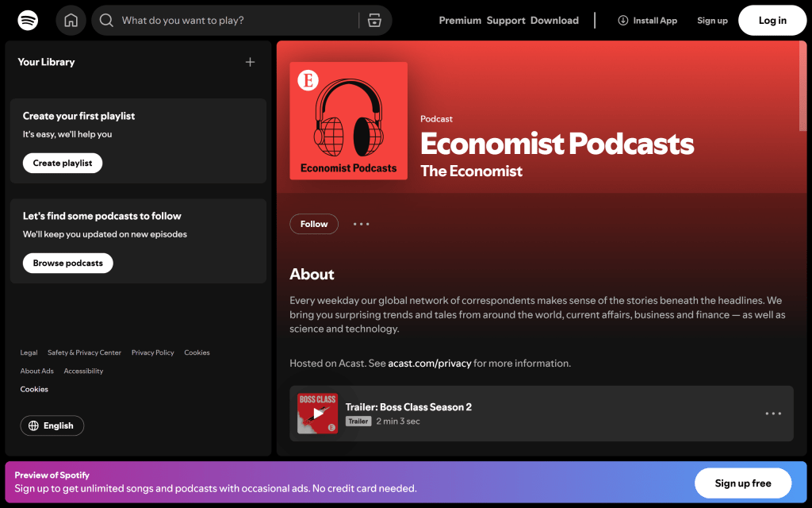The width and height of the screenshot is (812, 508).
Task: Toggle Follow for Economist Podcasts
Action: pyautogui.click(x=314, y=225)
